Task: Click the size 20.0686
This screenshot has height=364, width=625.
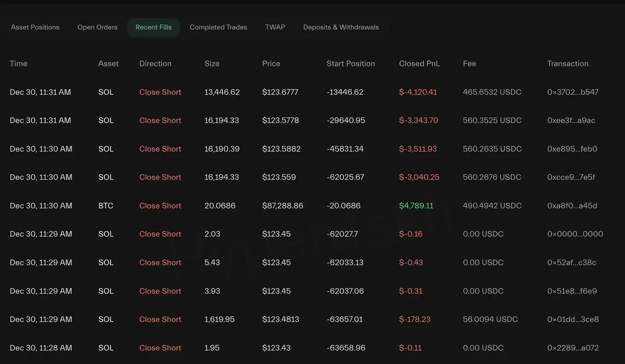Action: tap(219, 206)
